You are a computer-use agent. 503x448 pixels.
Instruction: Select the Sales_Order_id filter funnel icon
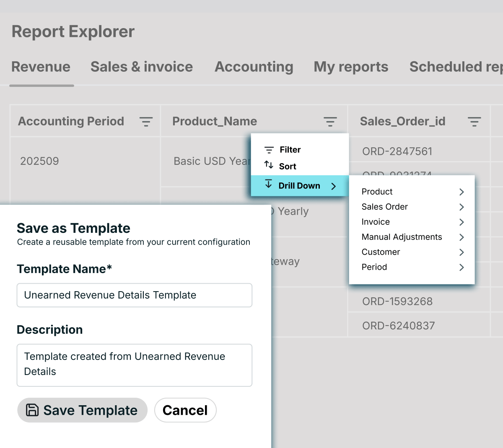[474, 122]
